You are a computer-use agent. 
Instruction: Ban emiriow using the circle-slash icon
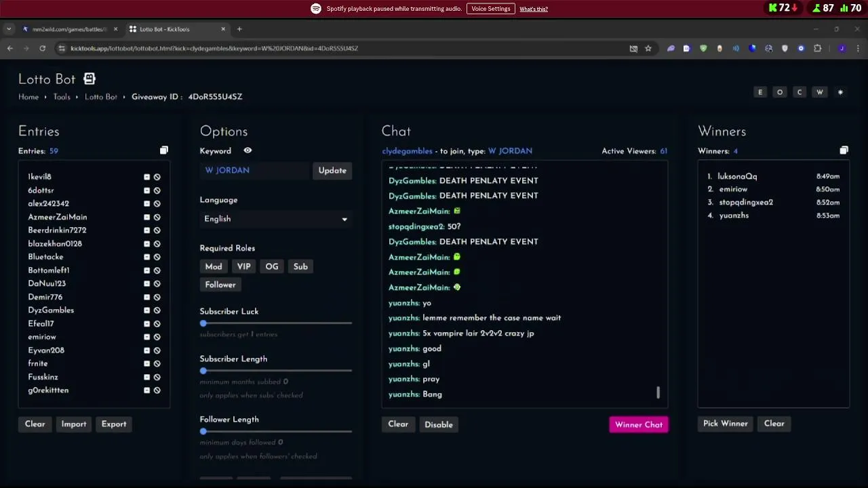157,338
